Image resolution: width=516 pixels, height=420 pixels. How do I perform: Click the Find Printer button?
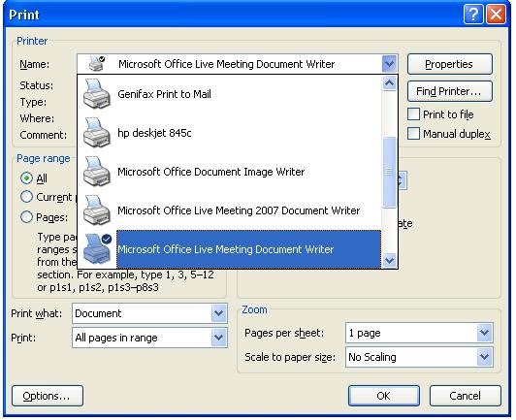(x=449, y=91)
